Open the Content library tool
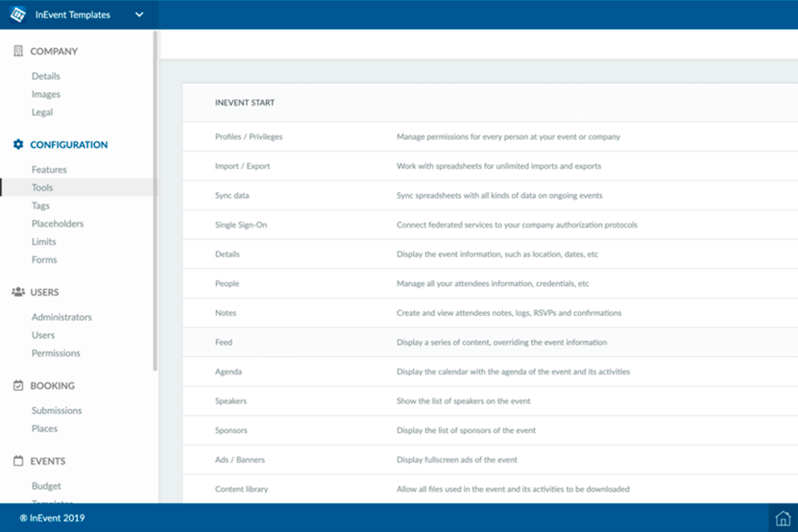This screenshot has height=532, width=798. [241, 489]
